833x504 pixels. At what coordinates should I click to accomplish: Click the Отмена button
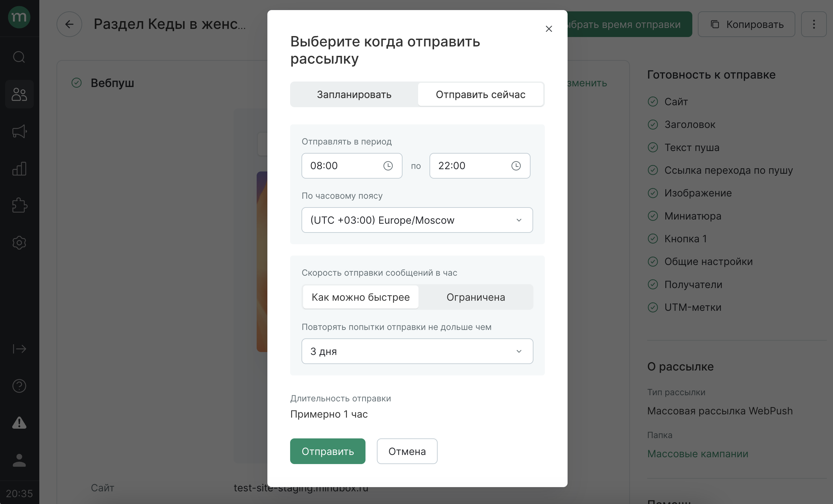(407, 451)
